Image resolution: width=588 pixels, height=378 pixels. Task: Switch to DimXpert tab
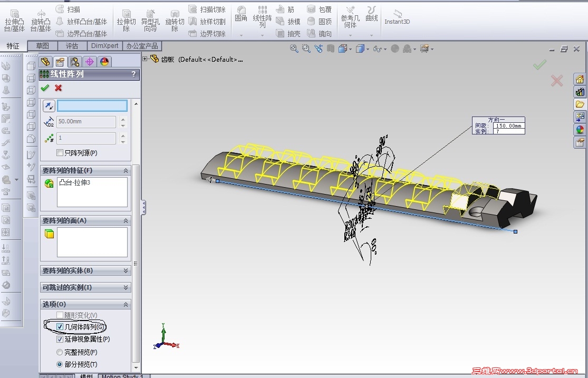[104, 46]
